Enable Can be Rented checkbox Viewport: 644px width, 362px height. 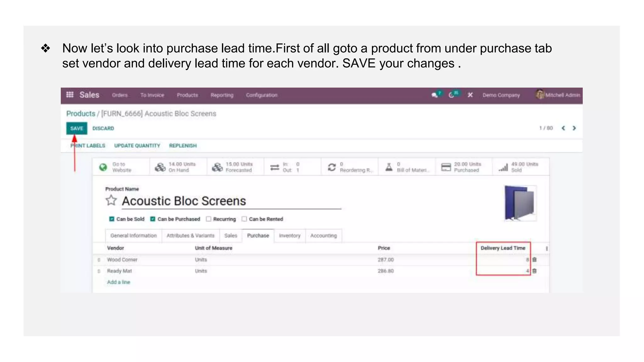(x=244, y=219)
